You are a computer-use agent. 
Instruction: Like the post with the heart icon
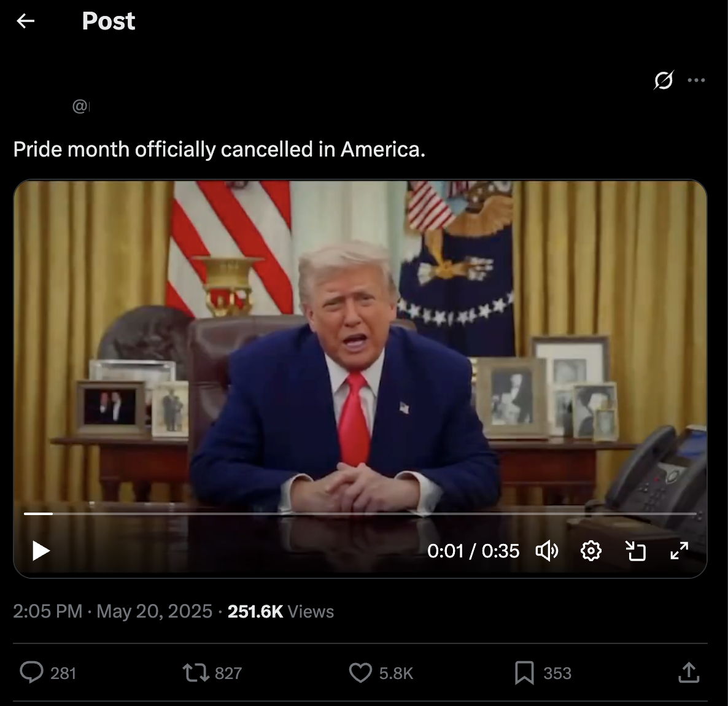tap(360, 673)
